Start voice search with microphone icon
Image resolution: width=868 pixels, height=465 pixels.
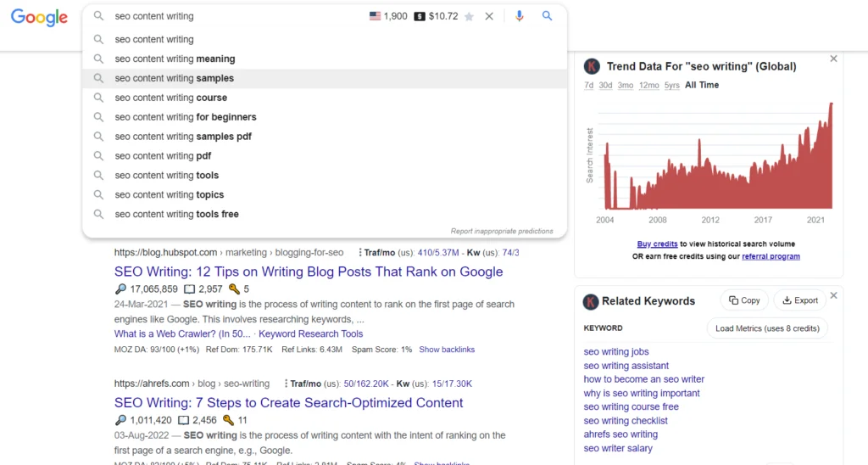point(520,16)
